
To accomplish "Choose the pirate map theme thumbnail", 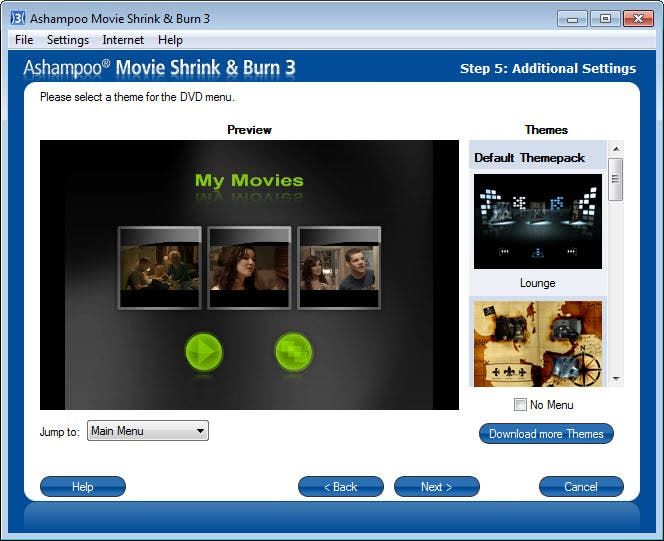I will [538, 344].
